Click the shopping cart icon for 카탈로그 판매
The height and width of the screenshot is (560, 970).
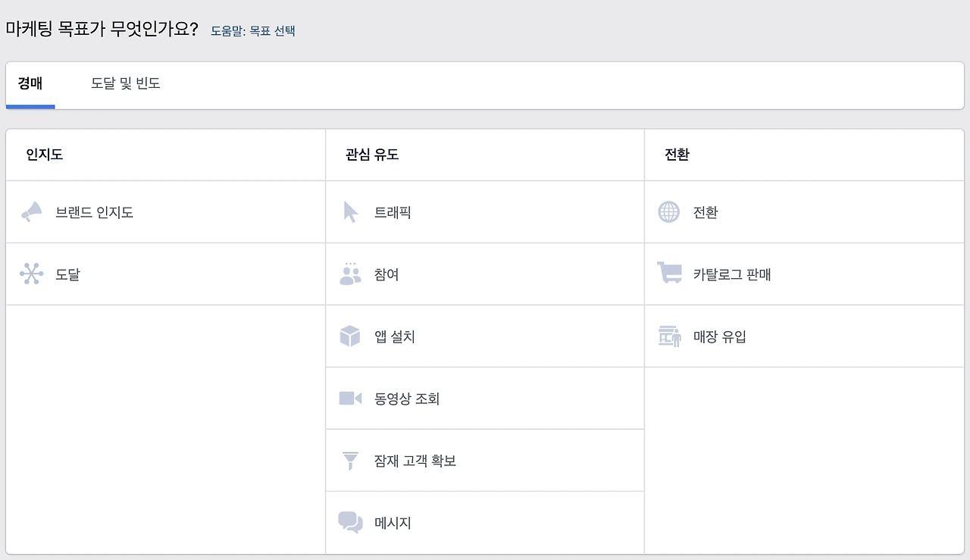click(669, 273)
